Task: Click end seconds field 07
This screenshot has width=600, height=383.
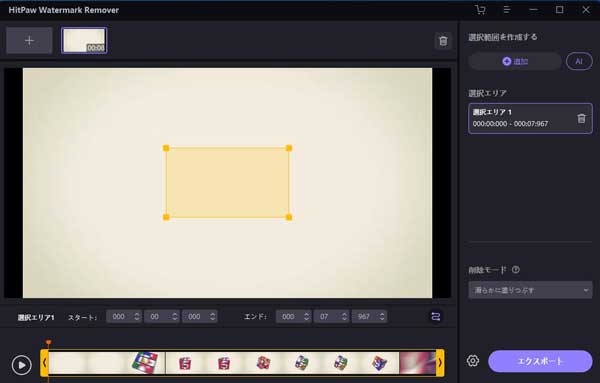Action: [x=324, y=316]
